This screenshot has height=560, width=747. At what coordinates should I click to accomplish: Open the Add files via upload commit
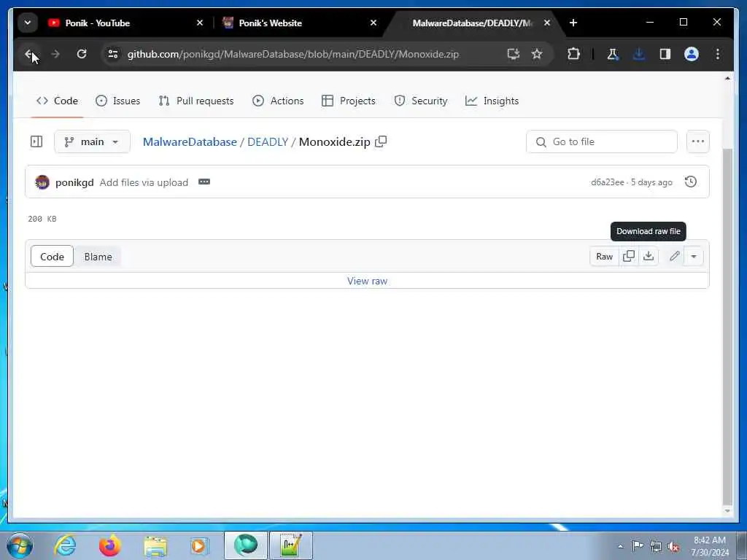pyautogui.click(x=144, y=182)
